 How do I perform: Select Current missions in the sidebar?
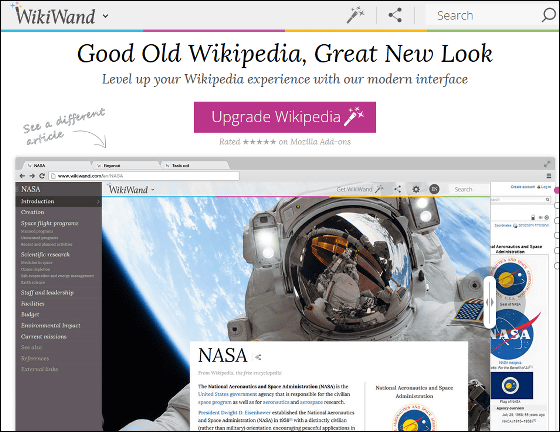pyautogui.click(x=44, y=336)
